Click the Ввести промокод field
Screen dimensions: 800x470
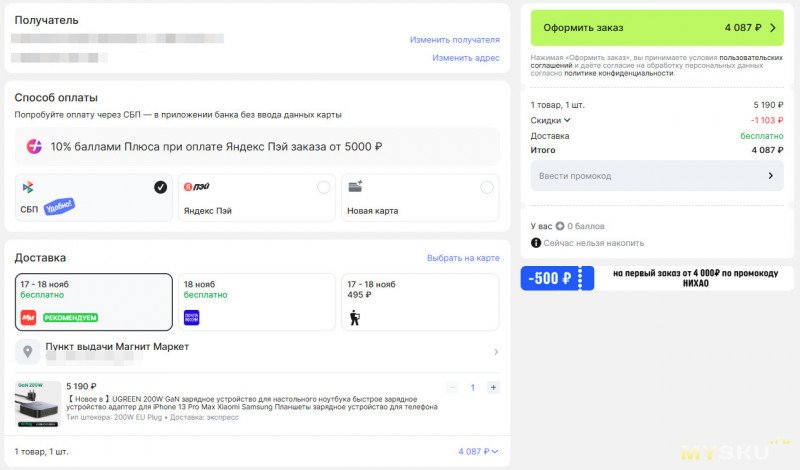(656, 176)
